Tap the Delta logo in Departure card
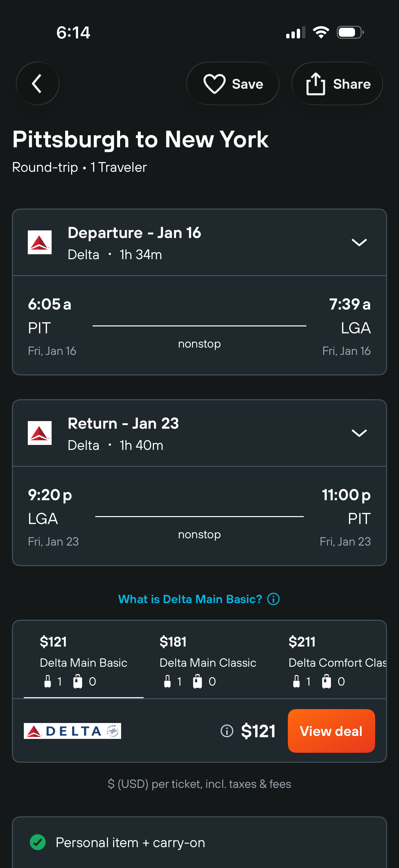This screenshot has width=399, height=868. (x=40, y=242)
